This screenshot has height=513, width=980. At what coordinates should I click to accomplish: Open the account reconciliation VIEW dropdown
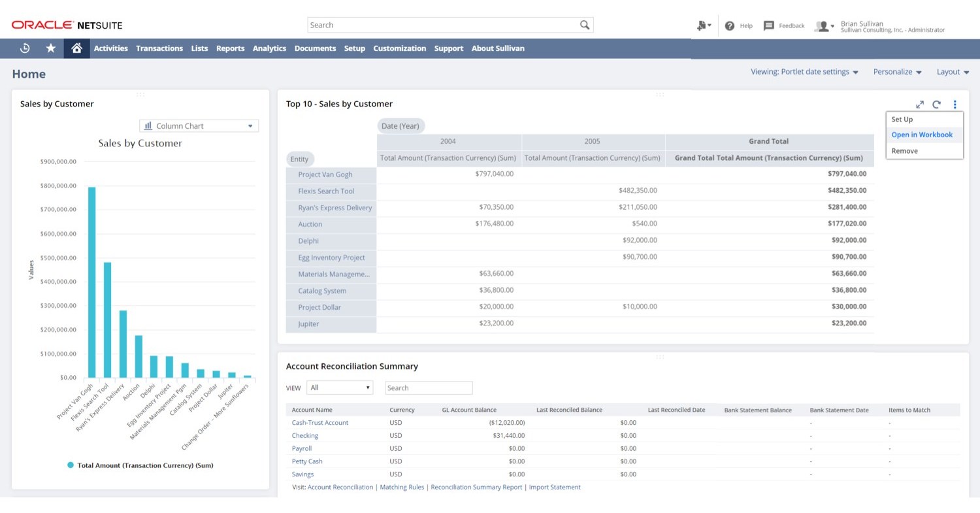340,388
